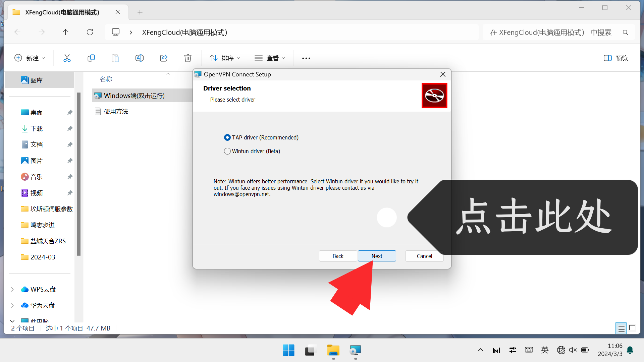644x362 pixels.
Task: Click XFengCloud in the address breadcrumb
Action: tap(184, 33)
